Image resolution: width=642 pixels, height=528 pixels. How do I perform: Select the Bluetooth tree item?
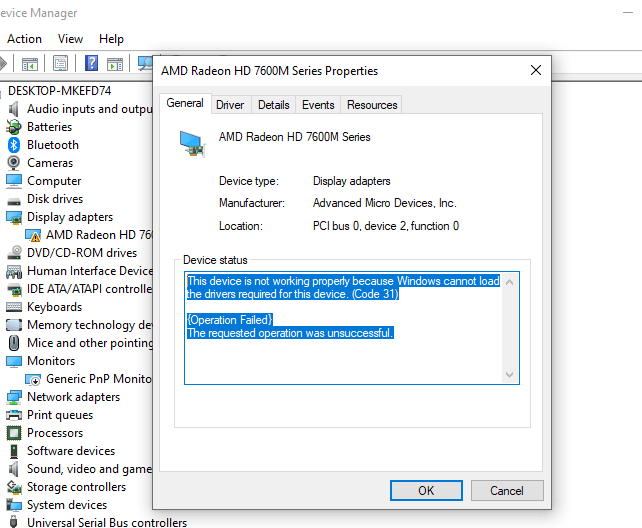[x=53, y=145]
